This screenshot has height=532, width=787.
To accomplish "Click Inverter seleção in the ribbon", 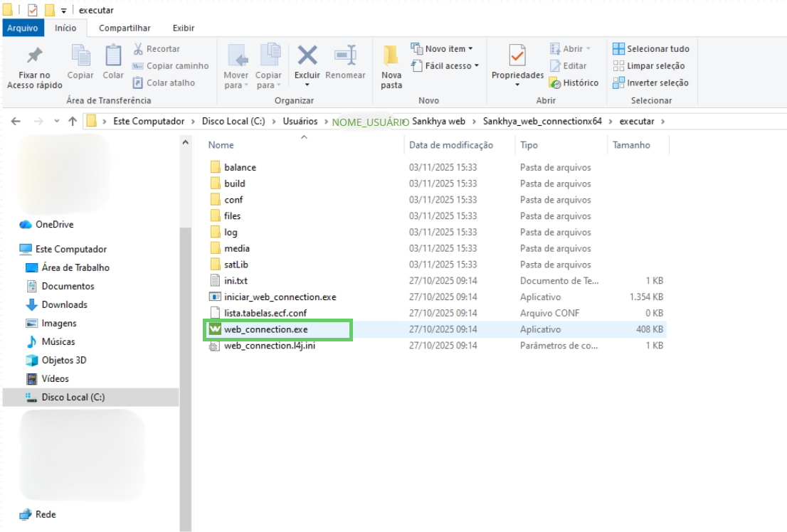I will pyautogui.click(x=650, y=83).
